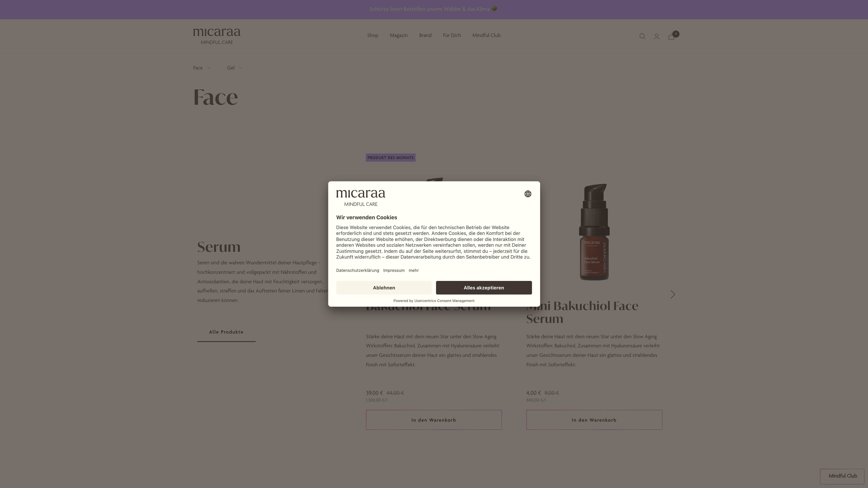Image resolution: width=868 pixels, height=488 pixels.
Task: Open the Datenschutzerklärung link
Action: click(x=357, y=270)
